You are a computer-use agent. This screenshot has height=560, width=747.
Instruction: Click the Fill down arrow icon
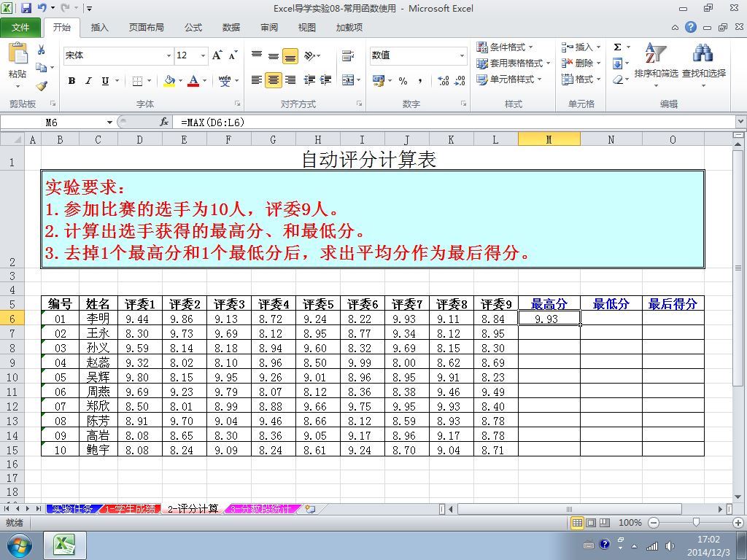617,63
